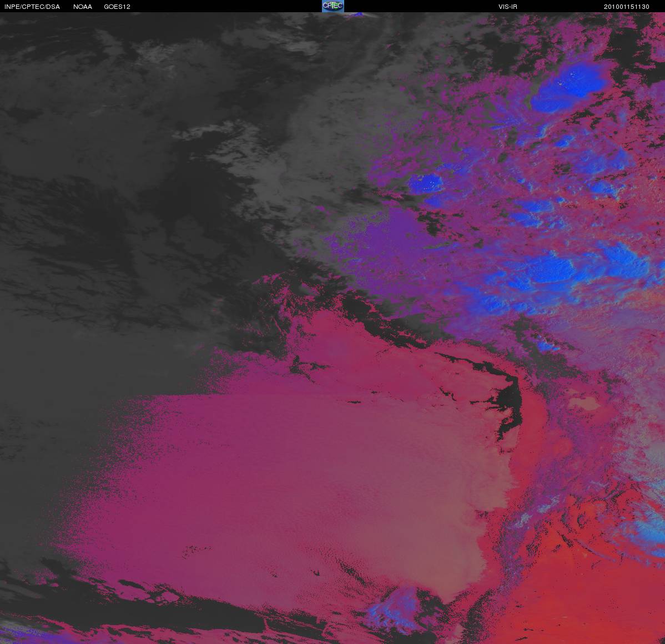Click the 201001151130 timestamp text
Image resolution: width=665 pixels, height=644 pixels.
(x=626, y=7)
